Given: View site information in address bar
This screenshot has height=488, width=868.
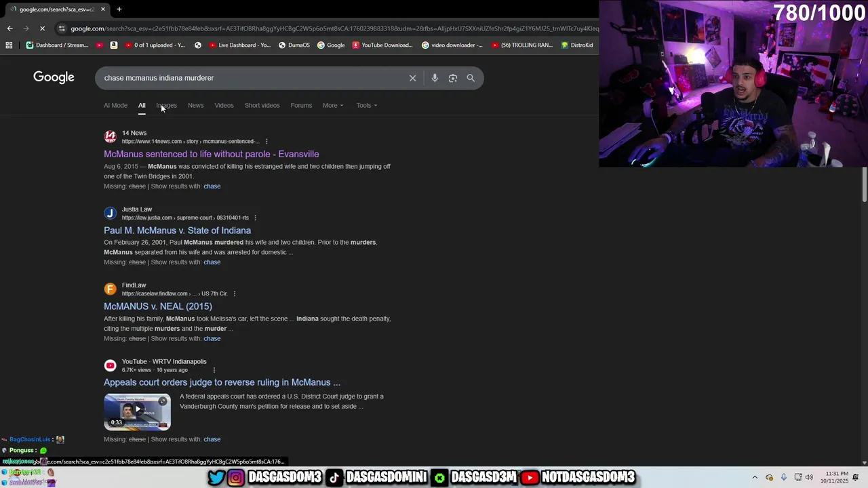Looking at the screenshot, I should coord(62,28).
